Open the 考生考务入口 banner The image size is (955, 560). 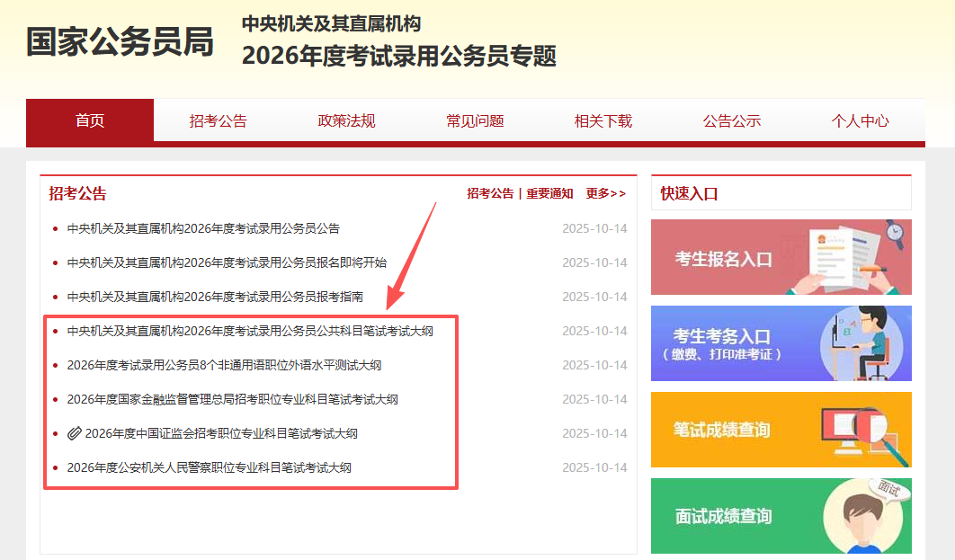click(781, 343)
